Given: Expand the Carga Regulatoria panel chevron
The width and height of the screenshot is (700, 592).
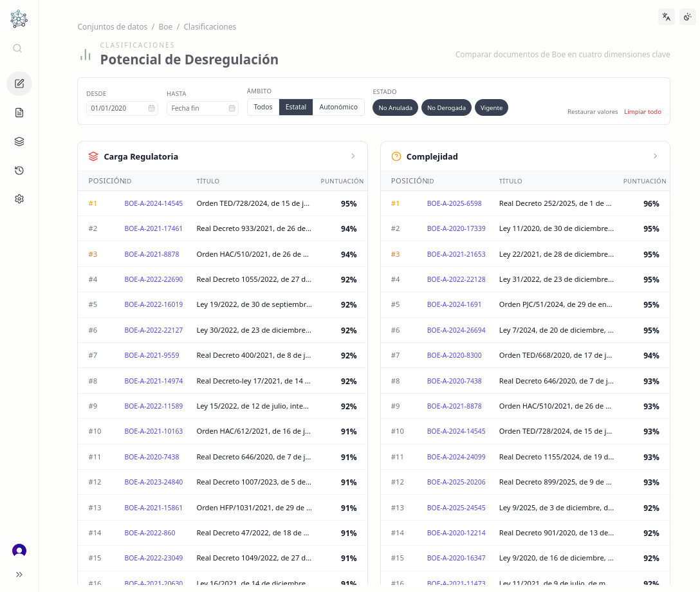Looking at the screenshot, I should click(353, 156).
